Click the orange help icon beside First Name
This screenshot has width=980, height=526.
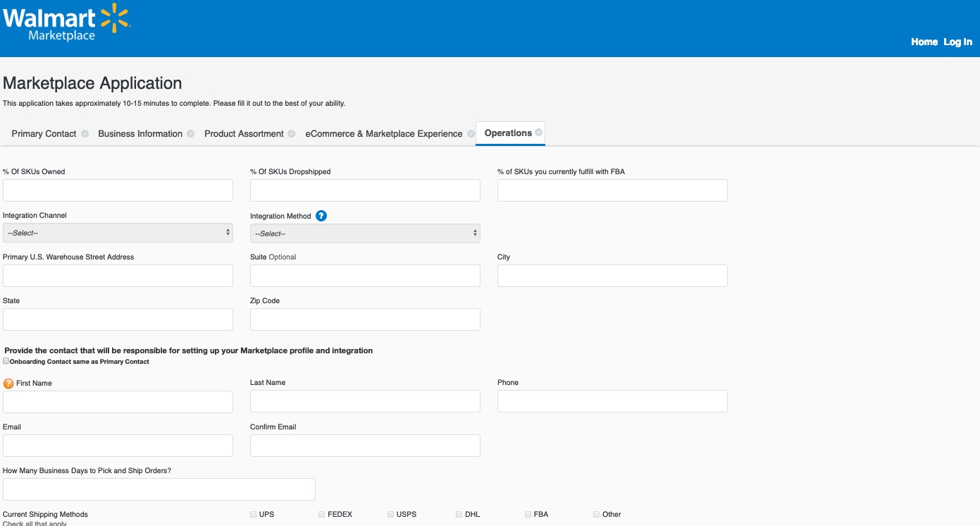point(8,384)
